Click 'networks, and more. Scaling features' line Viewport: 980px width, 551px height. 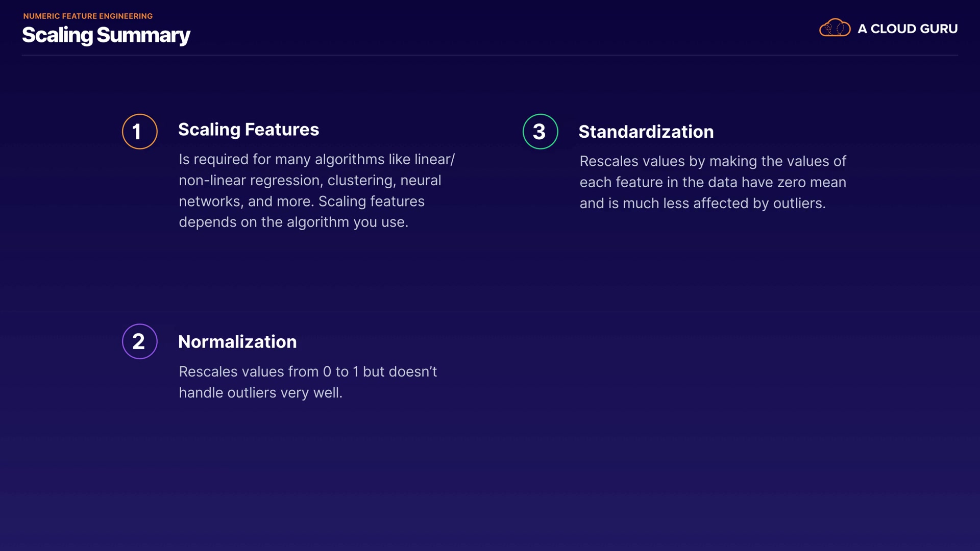pyautogui.click(x=301, y=201)
